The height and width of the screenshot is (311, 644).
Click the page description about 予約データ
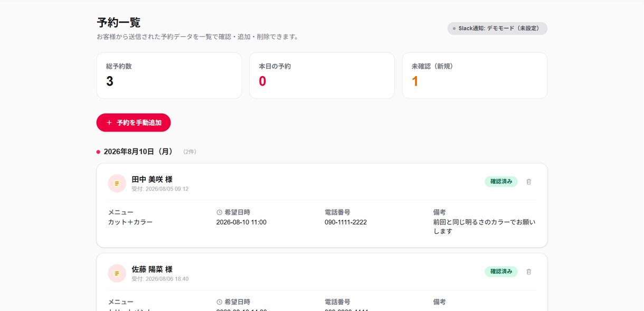pos(198,37)
